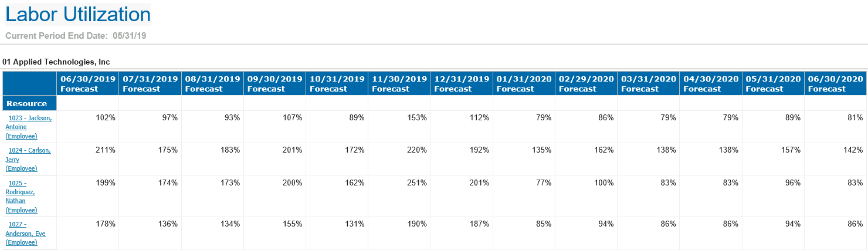Click Rodriquez's 251% value for 11/30/2019

coord(417,183)
